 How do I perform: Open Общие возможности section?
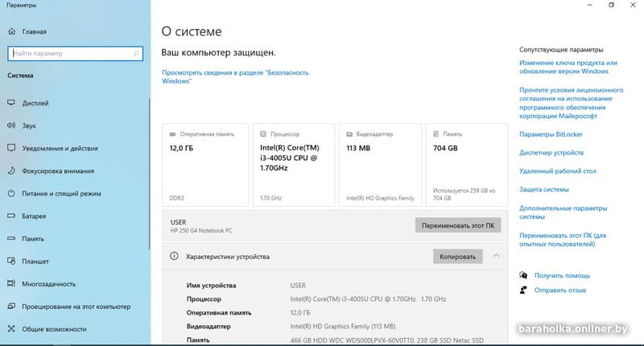54,329
